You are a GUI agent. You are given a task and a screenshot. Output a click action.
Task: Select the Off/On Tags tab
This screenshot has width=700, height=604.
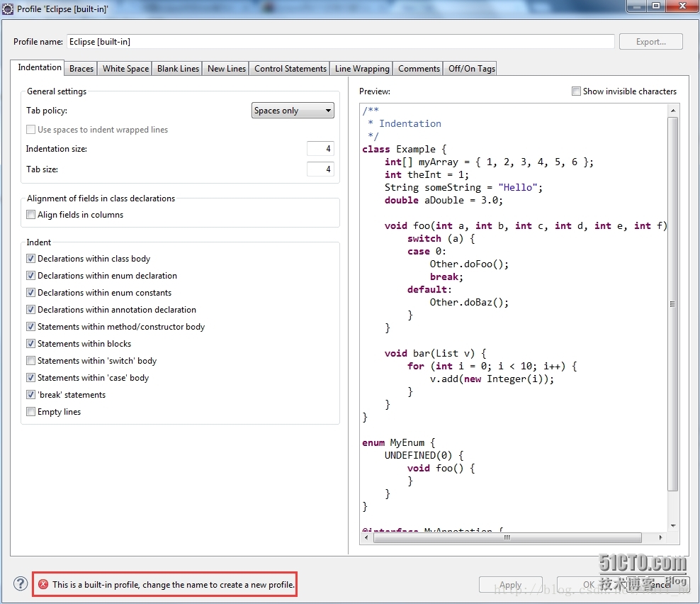pos(471,68)
